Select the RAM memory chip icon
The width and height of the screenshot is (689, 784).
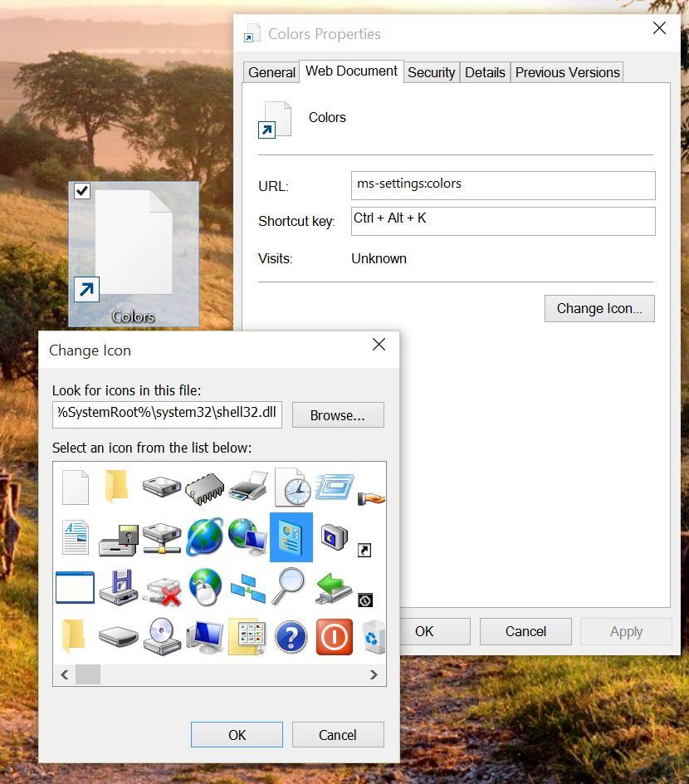(203, 488)
